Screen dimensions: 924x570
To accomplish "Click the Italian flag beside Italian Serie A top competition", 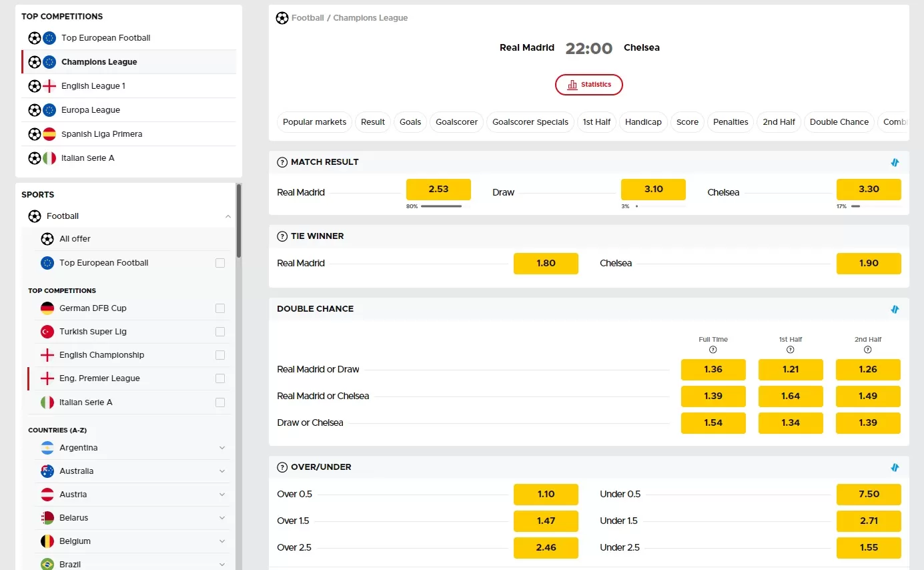I will point(49,158).
